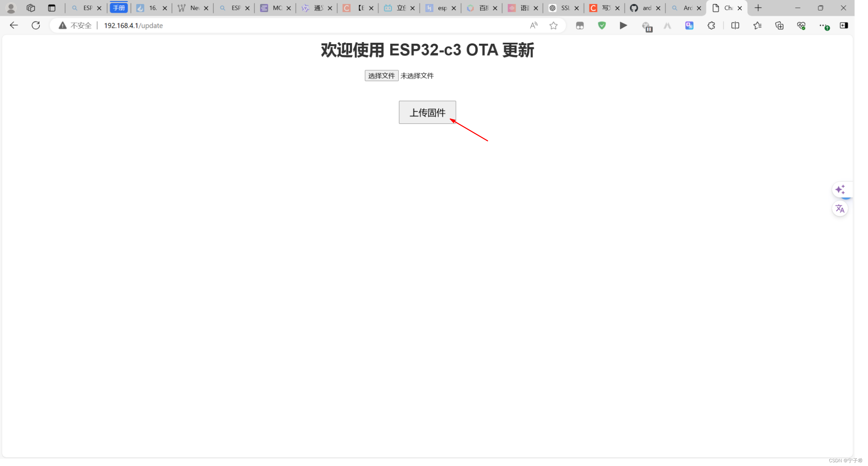The width and height of the screenshot is (868, 466).
Task: Open the collections icon
Action: point(779,25)
